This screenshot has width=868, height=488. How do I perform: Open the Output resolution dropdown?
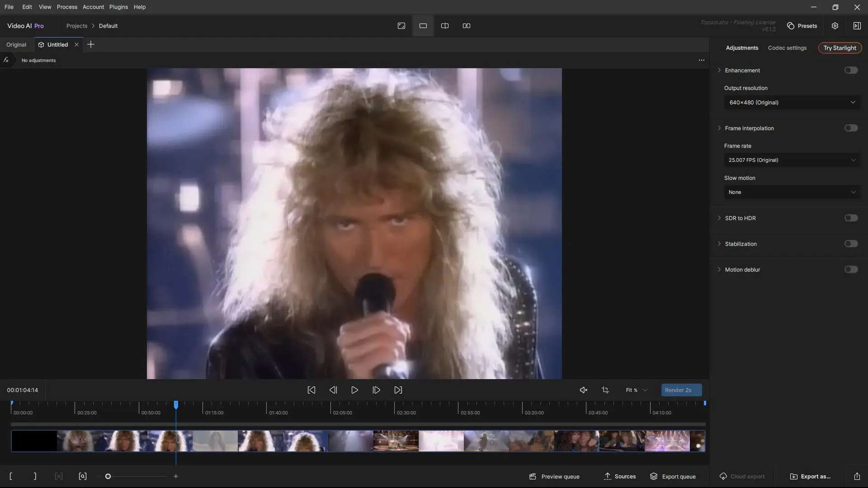click(x=792, y=103)
